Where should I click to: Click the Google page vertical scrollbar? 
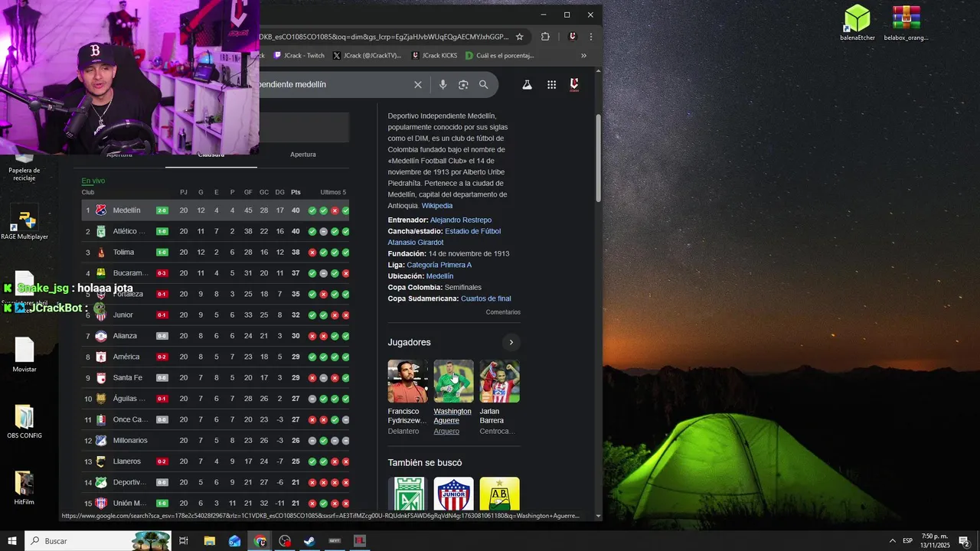tap(598, 157)
